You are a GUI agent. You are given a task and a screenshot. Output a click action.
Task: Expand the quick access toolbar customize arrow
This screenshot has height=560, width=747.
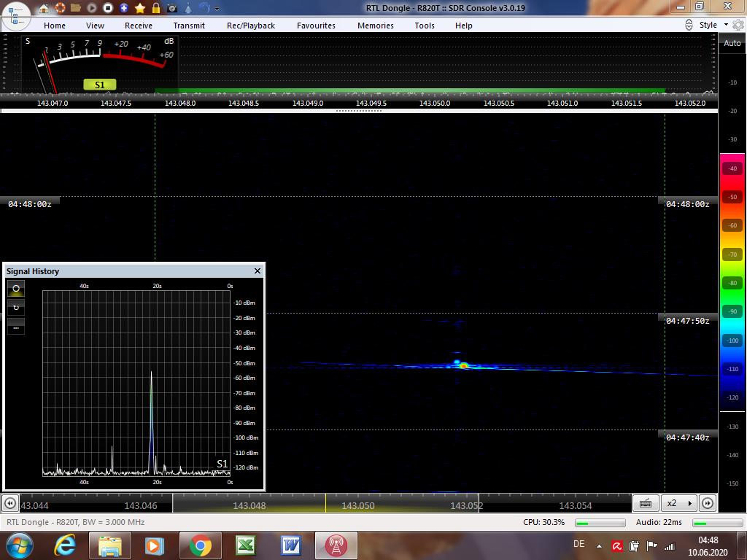[x=217, y=9]
